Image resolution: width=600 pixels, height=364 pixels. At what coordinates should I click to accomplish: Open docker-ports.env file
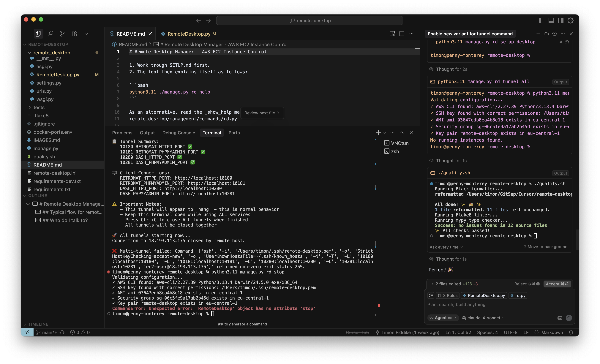(53, 132)
